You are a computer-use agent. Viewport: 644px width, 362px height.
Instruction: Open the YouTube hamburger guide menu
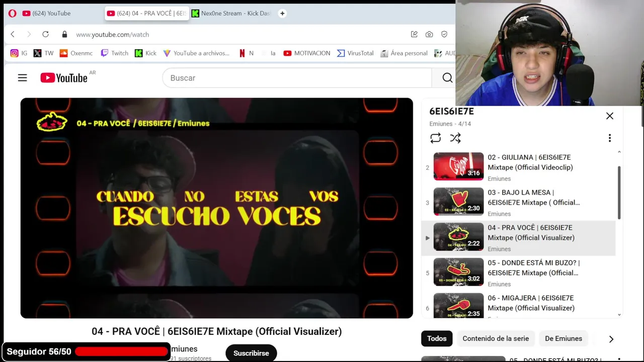[x=22, y=78]
